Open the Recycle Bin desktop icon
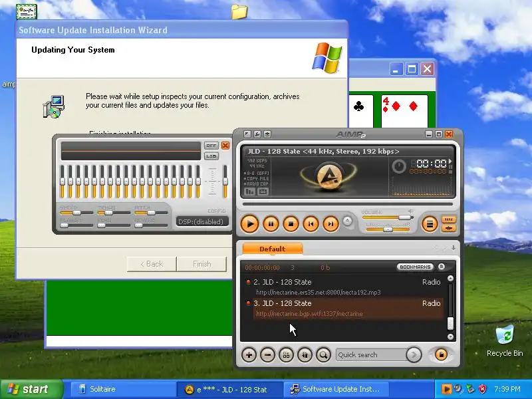532x399 pixels. click(x=505, y=341)
